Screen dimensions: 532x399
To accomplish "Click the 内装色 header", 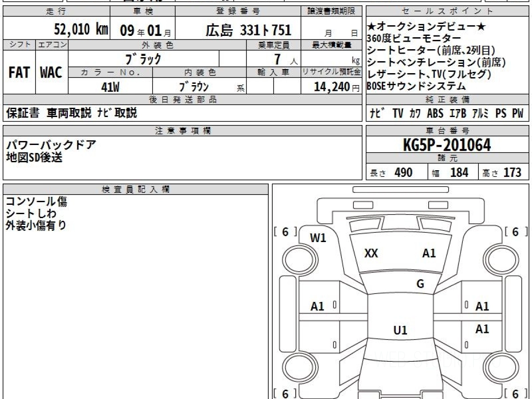I will [x=199, y=72].
